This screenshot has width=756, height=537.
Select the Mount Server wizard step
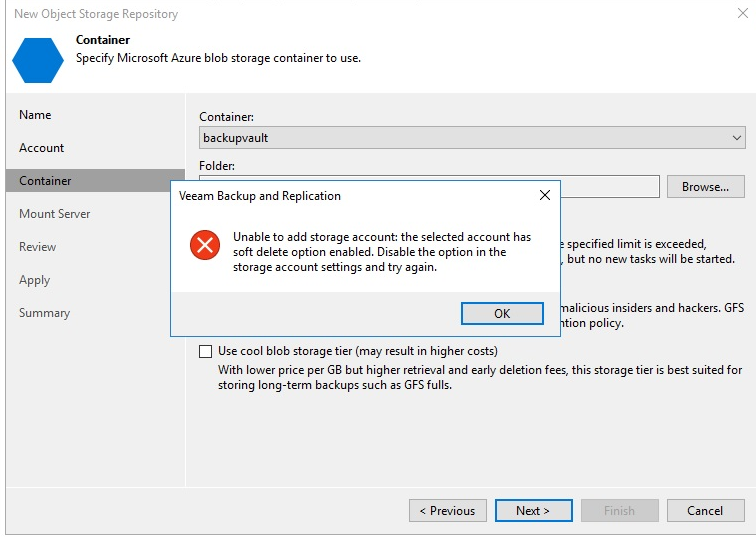[54, 214]
